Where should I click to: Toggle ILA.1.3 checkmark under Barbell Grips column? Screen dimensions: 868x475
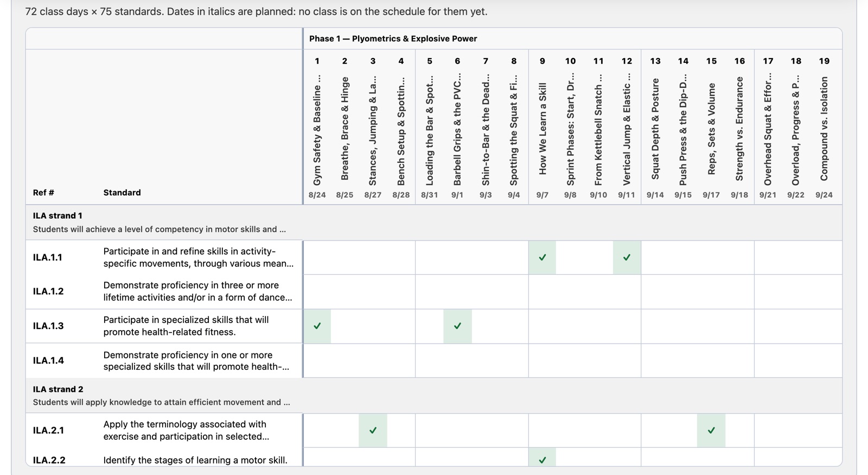click(x=457, y=326)
